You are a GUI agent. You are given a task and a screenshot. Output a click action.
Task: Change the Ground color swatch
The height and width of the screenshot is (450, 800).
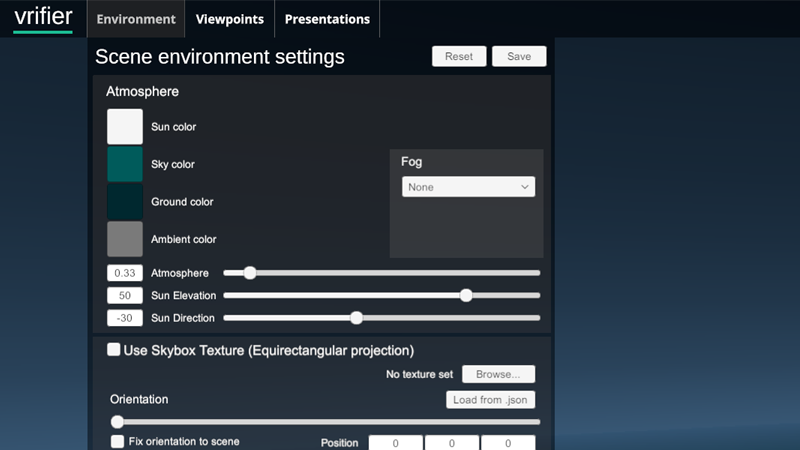point(125,201)
